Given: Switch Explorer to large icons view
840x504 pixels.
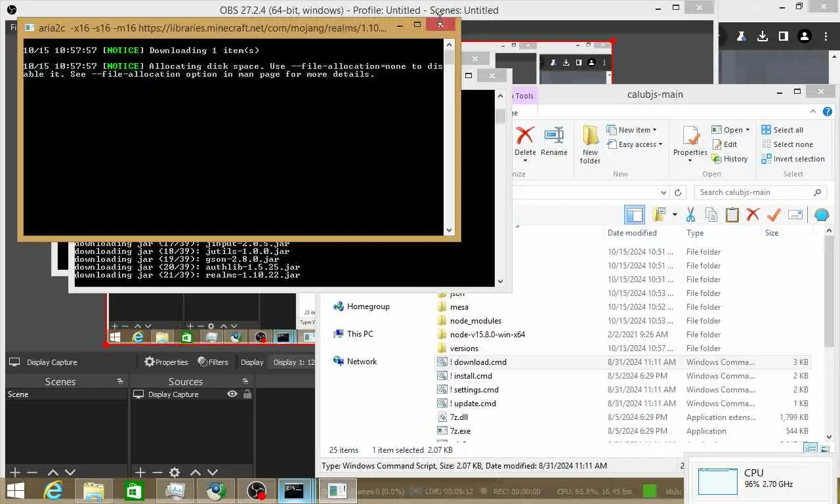Looking at the screenshot, I should tap(825, 449).
